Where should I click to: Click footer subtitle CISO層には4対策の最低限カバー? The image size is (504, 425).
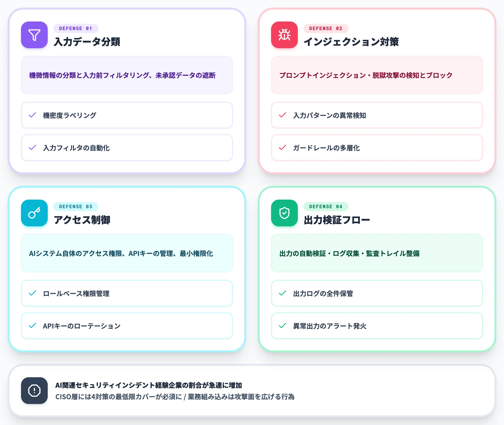click(x=175, y=397)
